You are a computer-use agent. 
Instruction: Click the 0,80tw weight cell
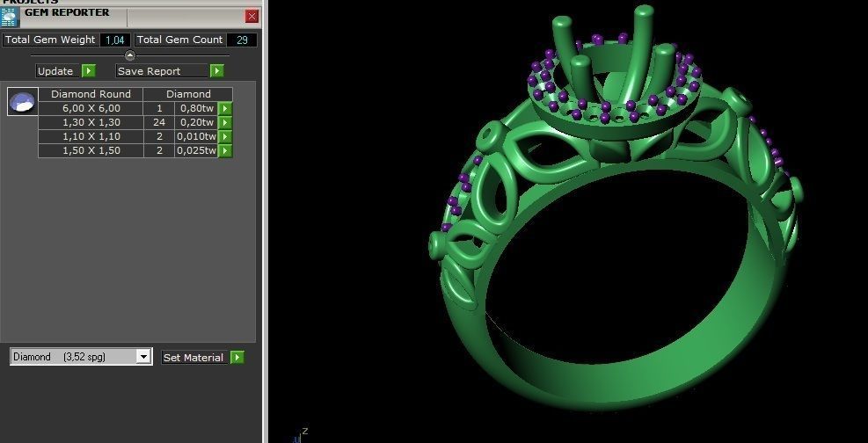point(196,108)
